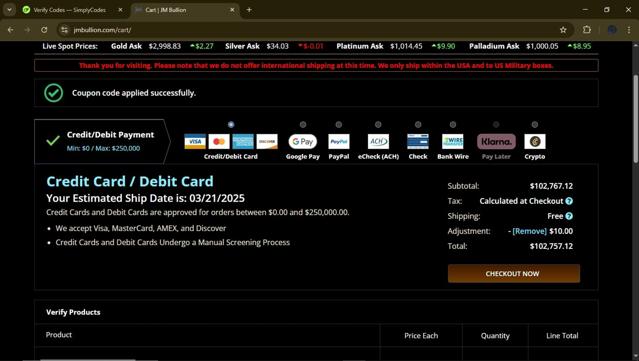Click Calculated at Checkout tax text

(x=521, y=201)
